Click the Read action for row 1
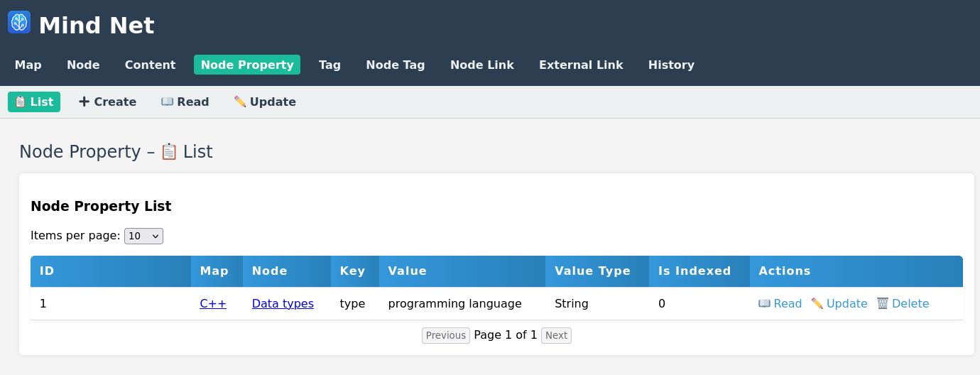Viewport: 980px width, 375px height. tap(780, 303)
